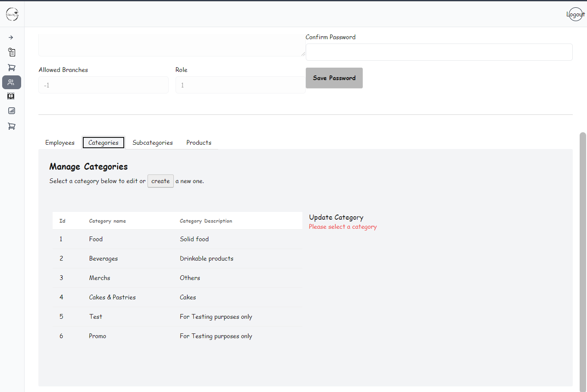This screenshot has height=392, width=587.
Task: View reports via the bar chart icon
Action: 11,111
